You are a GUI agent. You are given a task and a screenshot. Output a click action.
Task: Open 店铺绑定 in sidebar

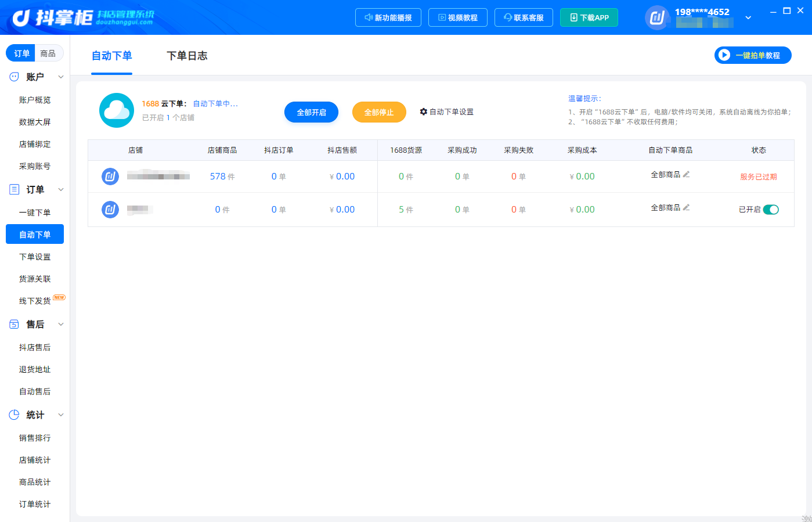[35, 144]
